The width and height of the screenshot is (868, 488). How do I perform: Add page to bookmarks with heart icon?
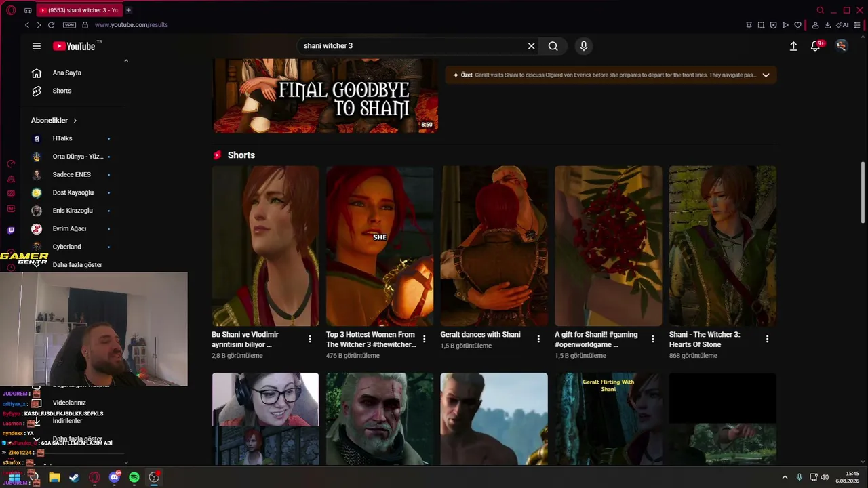point(798,25)
